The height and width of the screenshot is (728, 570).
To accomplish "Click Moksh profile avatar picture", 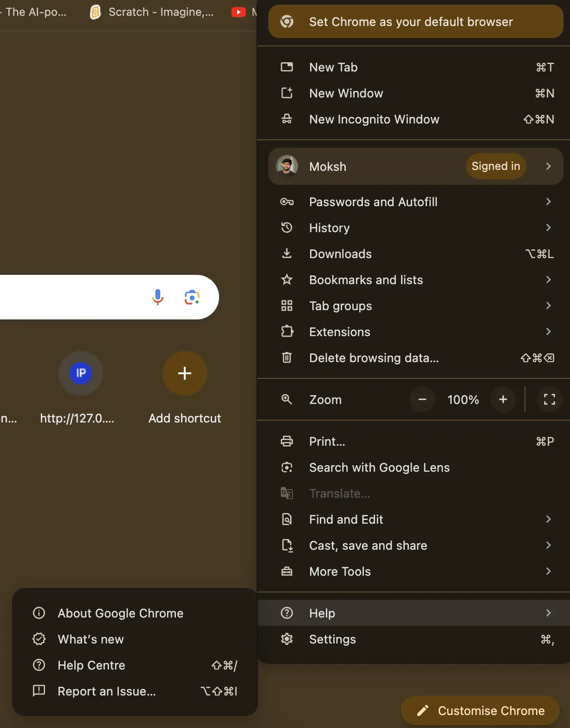I will click(287, 166).
